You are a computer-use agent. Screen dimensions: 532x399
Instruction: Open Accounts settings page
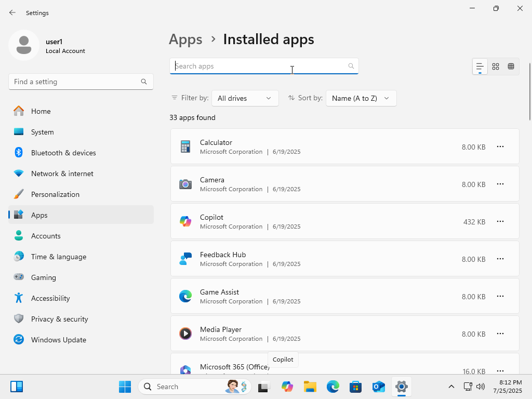click(81, 236)
